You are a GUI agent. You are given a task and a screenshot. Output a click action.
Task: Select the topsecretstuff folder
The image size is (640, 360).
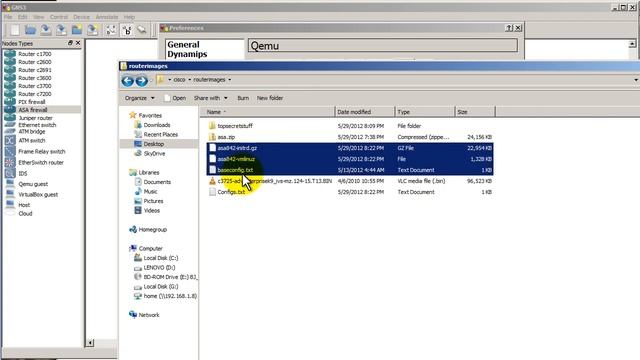(235, 126)
